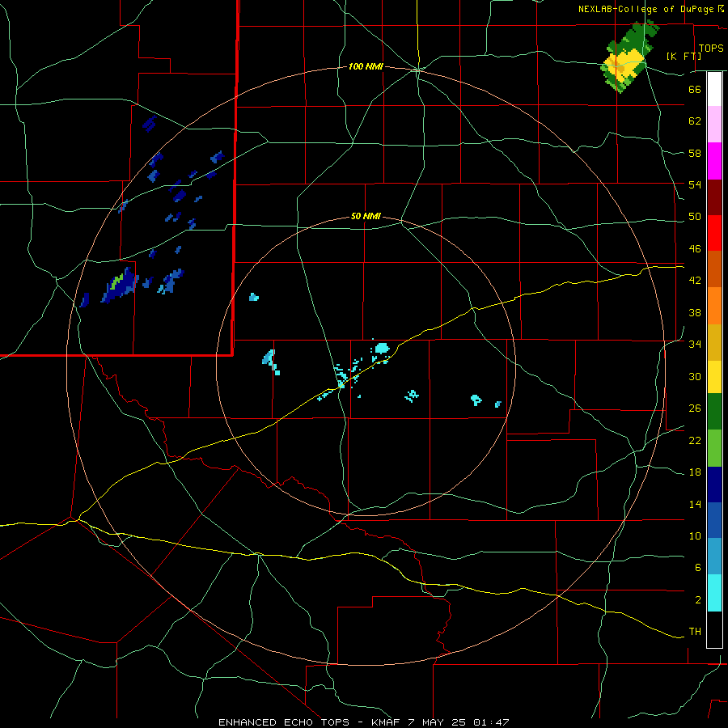The width and height of the screenshot is (728, 728).
Task: Click the legend value "58"
Action: pos(695,153)
